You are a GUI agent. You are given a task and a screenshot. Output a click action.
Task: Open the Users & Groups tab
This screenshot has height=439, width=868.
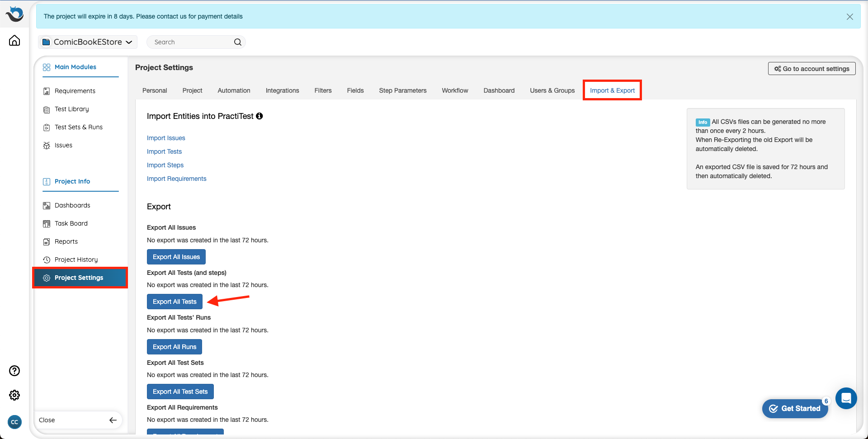click(552, 90)
